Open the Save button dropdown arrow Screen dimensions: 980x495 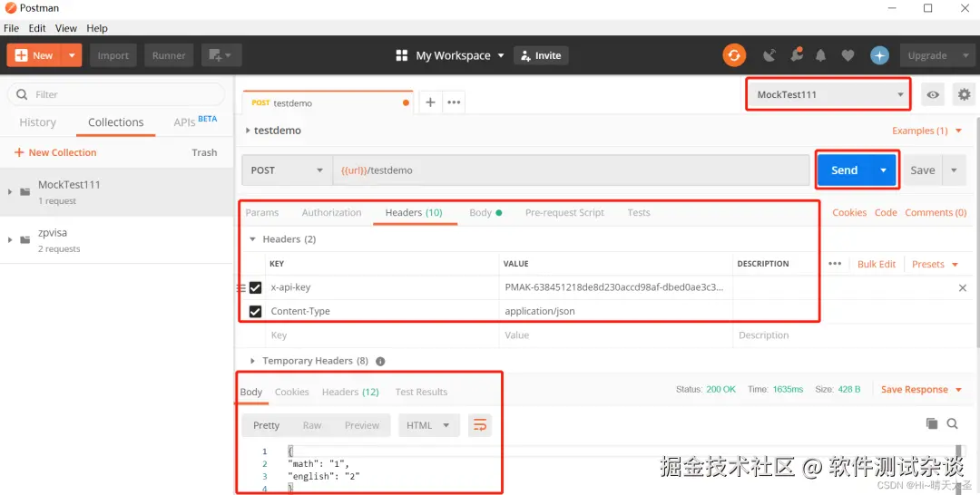[954, 170]
